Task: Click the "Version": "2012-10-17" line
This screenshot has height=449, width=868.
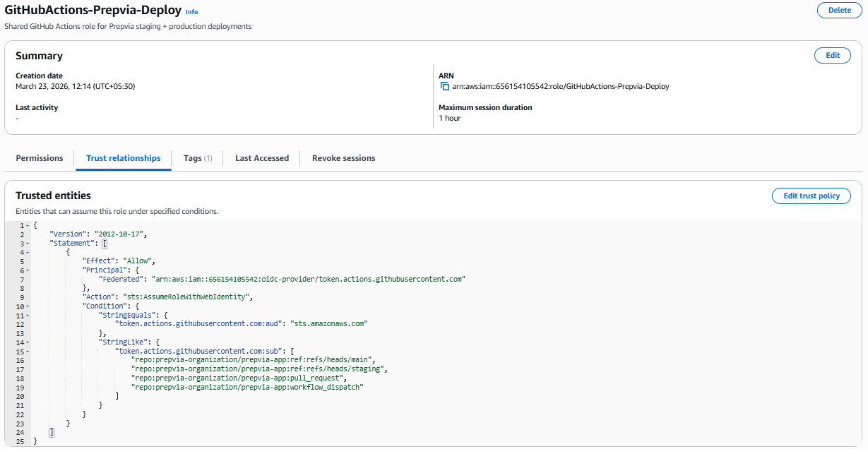Action: pyautogui.click(x=98, y=234)
